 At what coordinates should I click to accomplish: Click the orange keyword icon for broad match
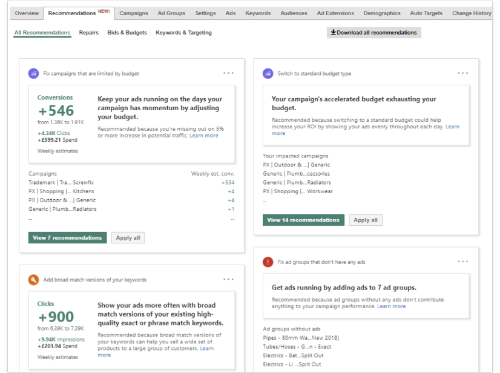(x=34, y=280)
